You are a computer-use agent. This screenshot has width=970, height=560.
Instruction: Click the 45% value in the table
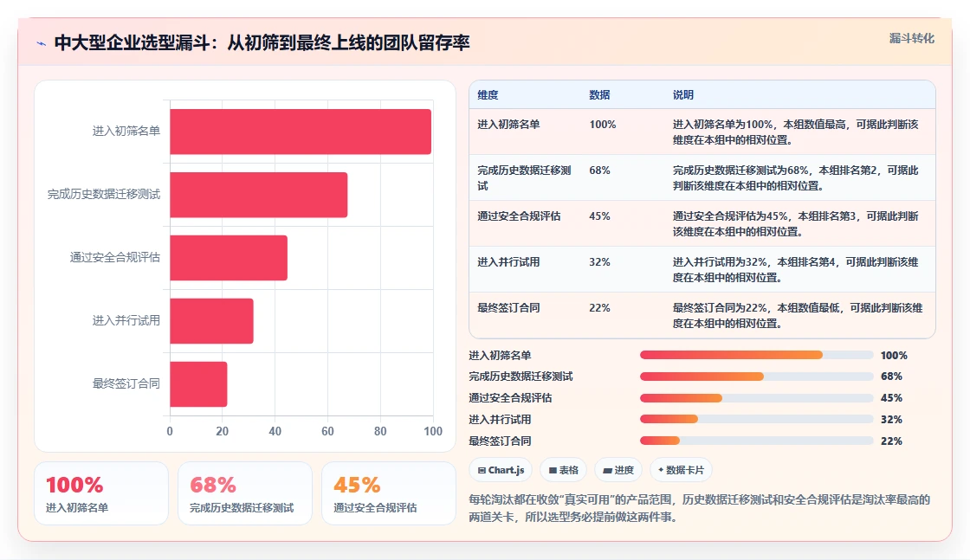coord(599,216)
